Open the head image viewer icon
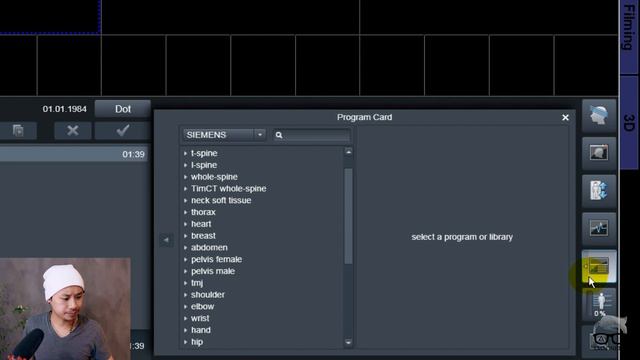Screen dimensions: 640x360 (599, 153)
